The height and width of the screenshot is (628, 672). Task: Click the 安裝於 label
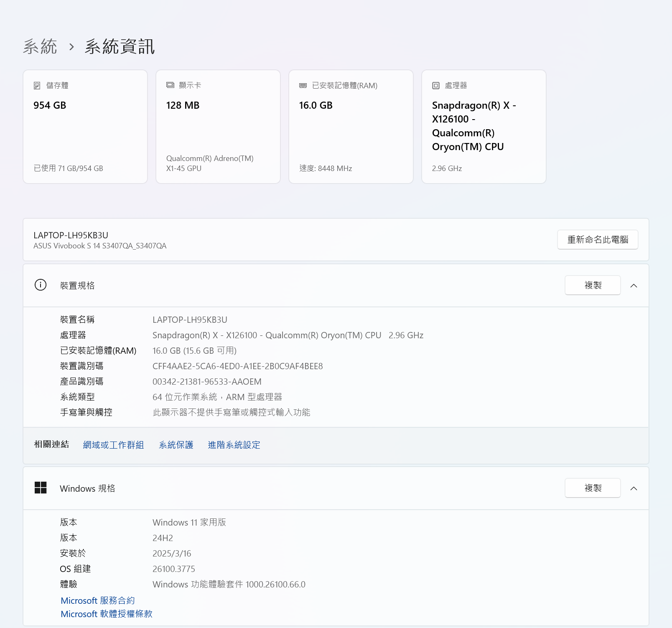click(73, 554)
